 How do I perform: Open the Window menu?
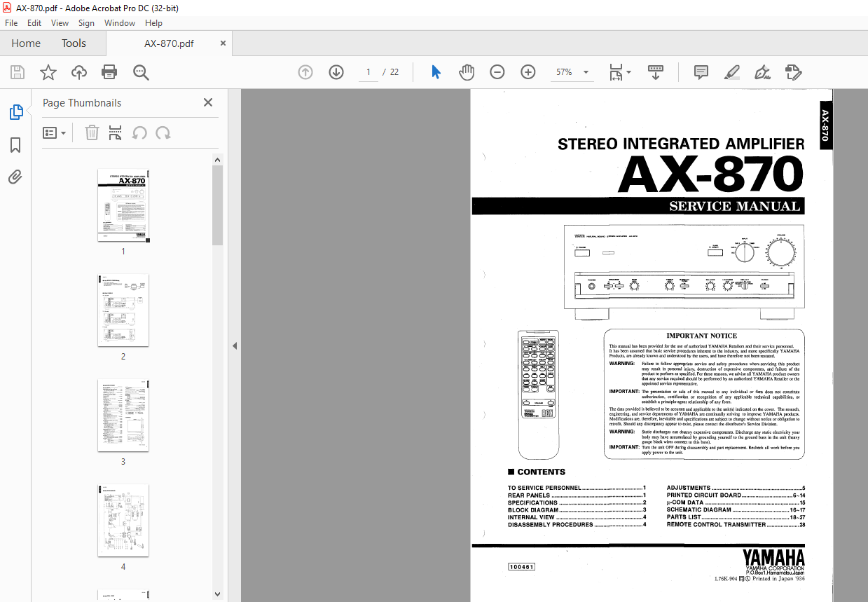(x=120, y=23)
